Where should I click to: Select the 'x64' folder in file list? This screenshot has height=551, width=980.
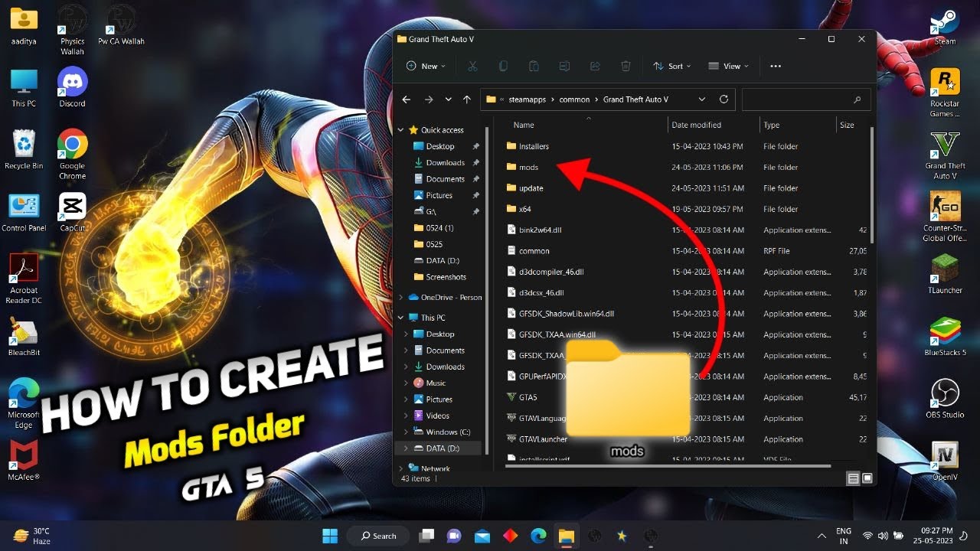[524, 209]
